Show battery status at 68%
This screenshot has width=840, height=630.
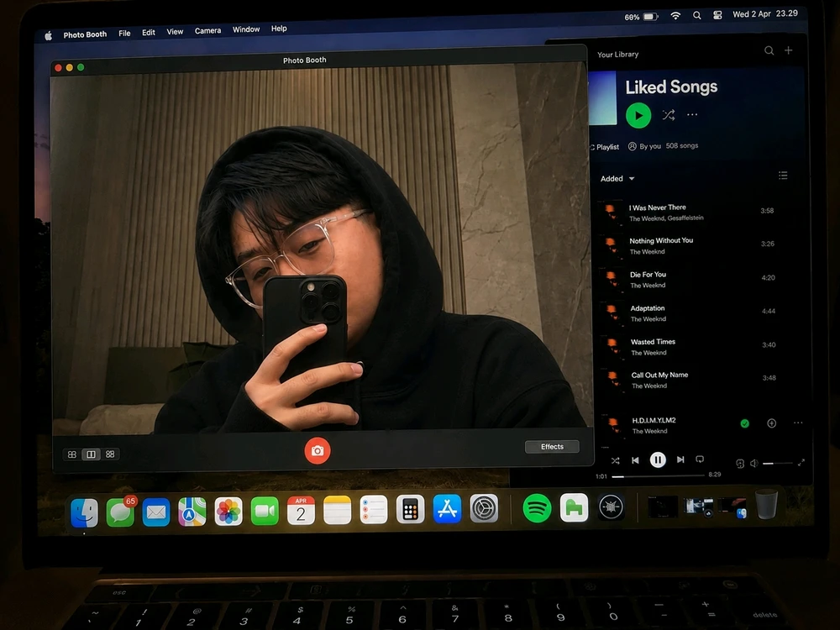point(641,17)
